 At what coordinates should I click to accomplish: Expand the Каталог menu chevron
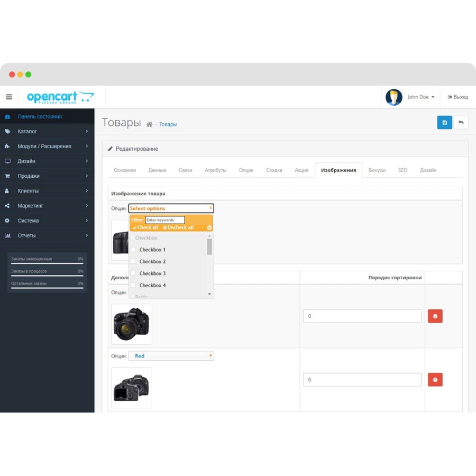tap(87, 131)
